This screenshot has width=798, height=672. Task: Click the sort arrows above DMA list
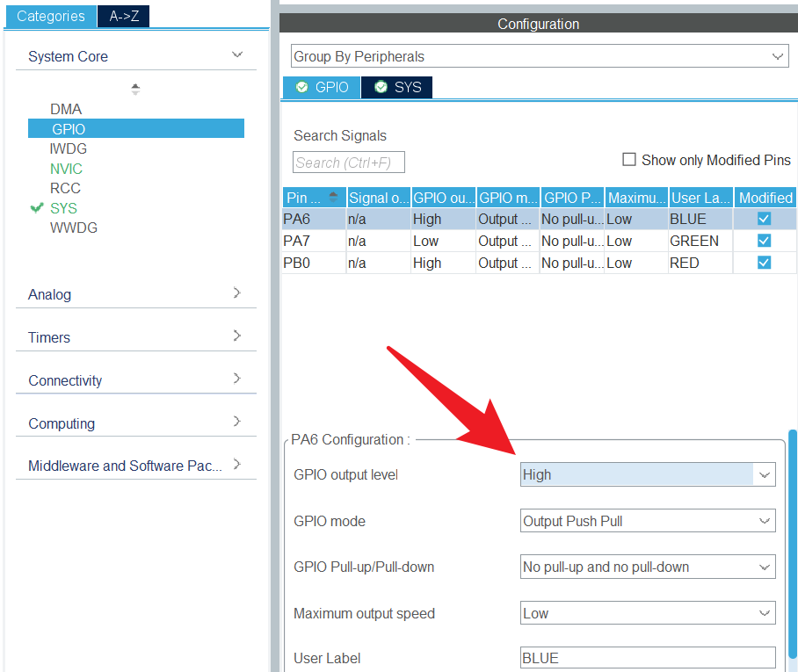[x=135, y=89]
